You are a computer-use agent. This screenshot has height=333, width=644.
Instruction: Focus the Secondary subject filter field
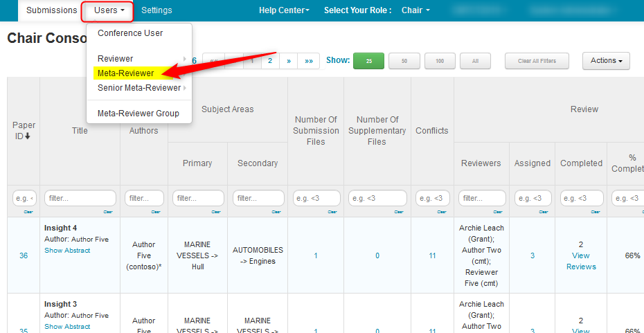click(x=258, y=198)
